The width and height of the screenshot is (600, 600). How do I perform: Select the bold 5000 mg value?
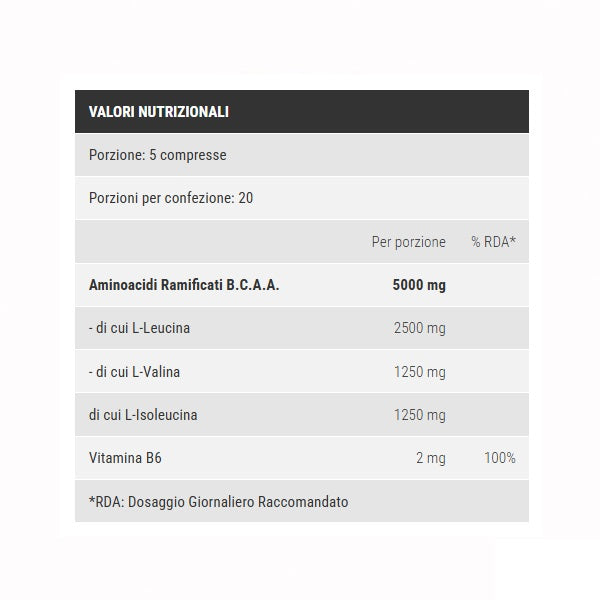419,285
